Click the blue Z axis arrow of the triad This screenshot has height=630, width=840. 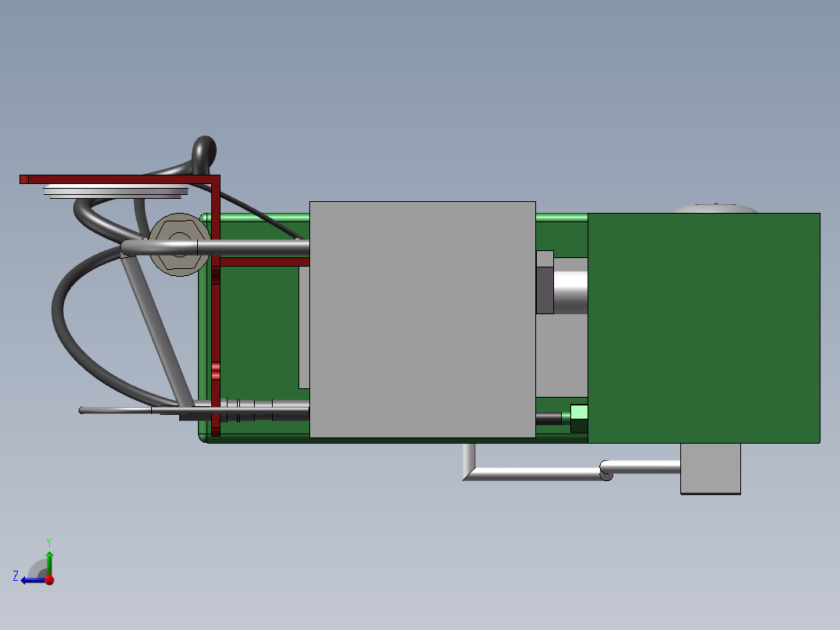[x=32, y=581]
